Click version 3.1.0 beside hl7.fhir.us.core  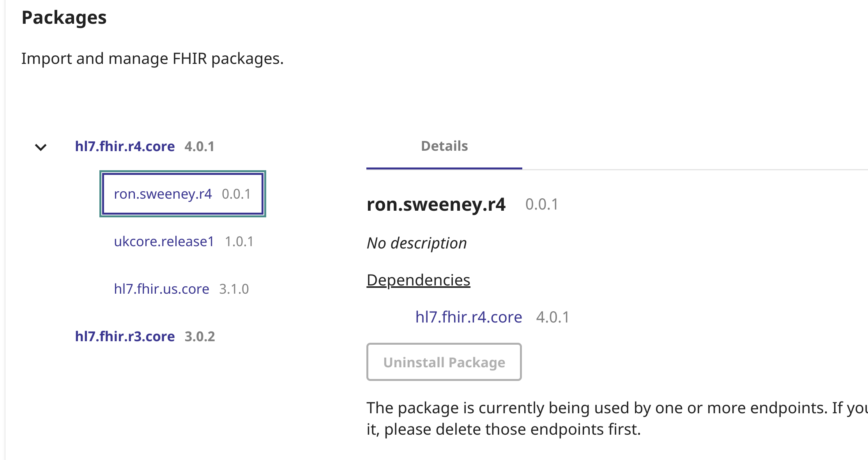[234, 289]
